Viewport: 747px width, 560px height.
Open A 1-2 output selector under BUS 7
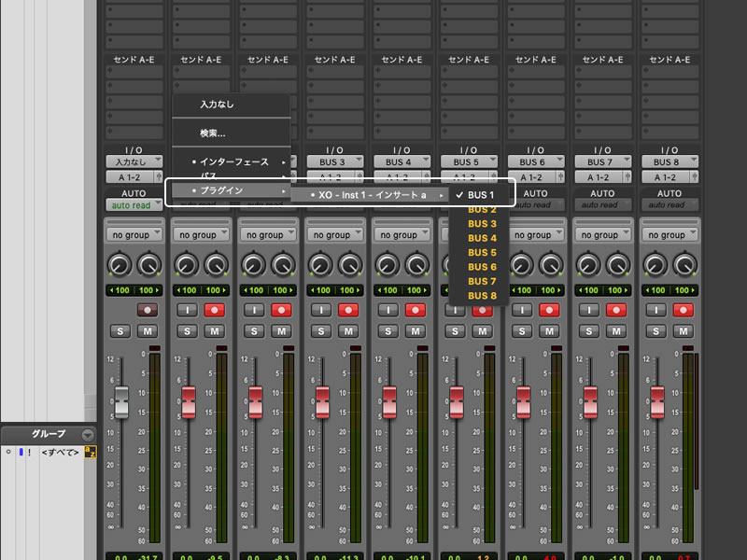pos(599,177)
